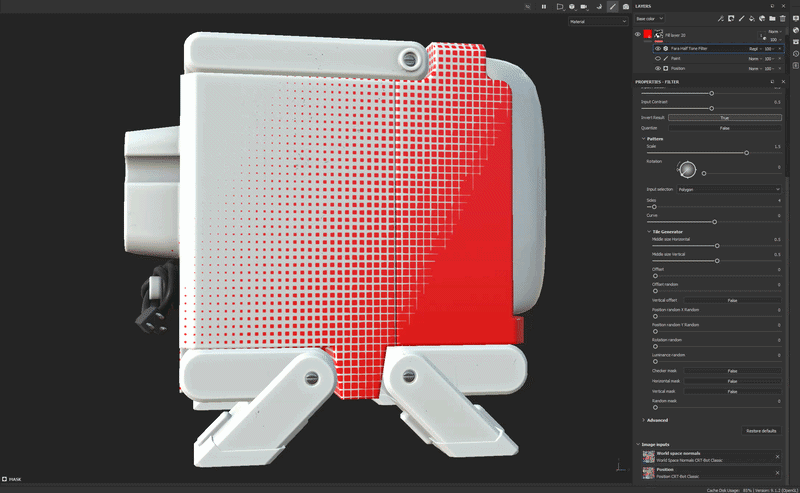Click the camera screenshot icon in top toolbar
Image resolution: width=800 pixels, height=493 pixels.
(x=626, y=6)
